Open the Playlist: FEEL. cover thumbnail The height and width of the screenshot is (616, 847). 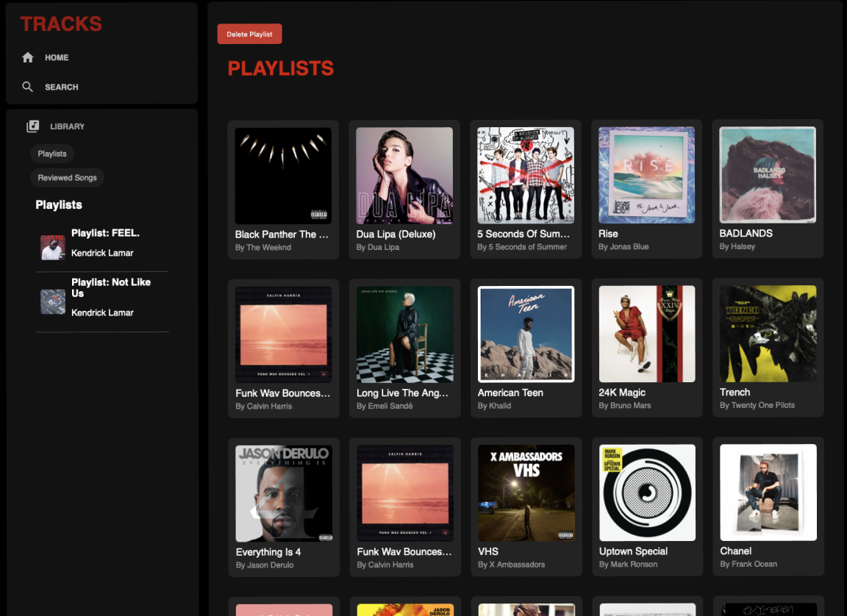[53, 247]
